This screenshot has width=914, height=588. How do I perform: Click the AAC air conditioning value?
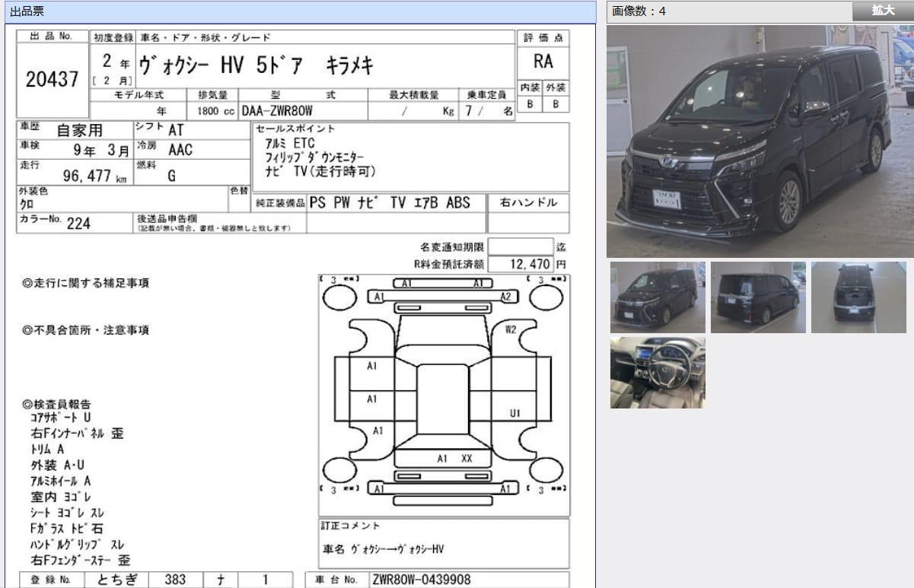coord(180,150)
